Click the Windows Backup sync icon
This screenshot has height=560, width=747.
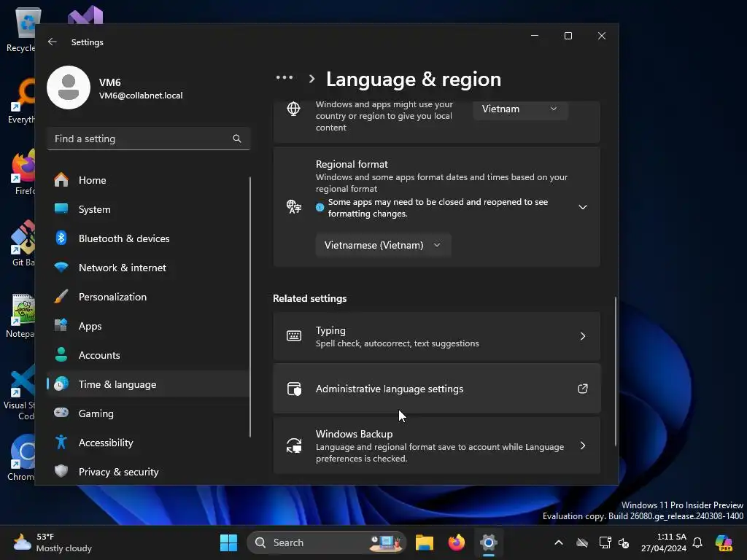[x=294, y=446]
